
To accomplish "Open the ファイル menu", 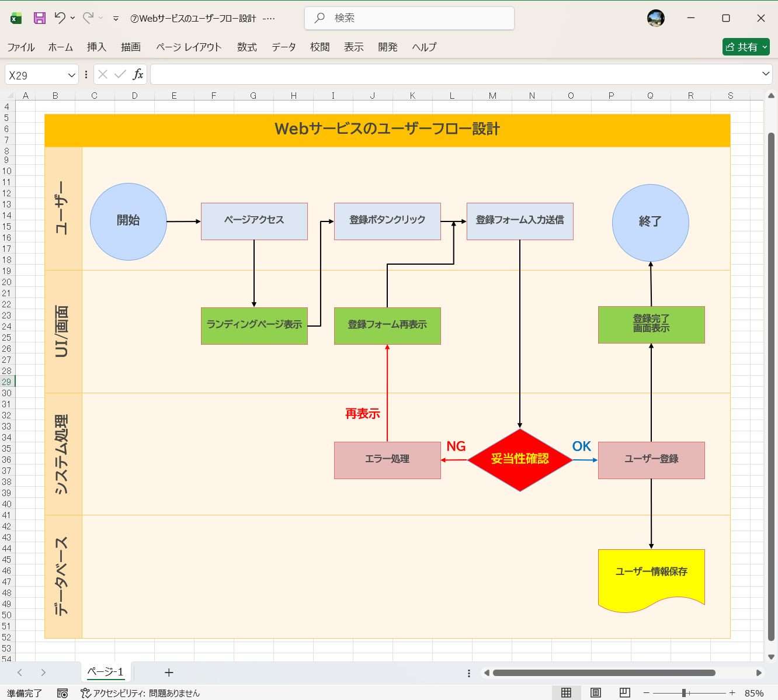I will 21,47.
